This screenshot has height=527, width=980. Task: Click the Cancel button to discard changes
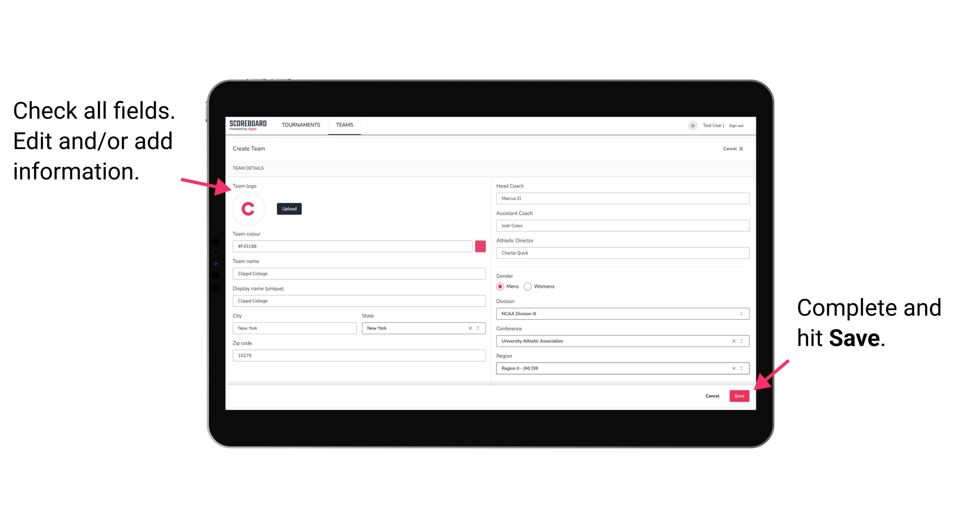[x=712, y=395]
